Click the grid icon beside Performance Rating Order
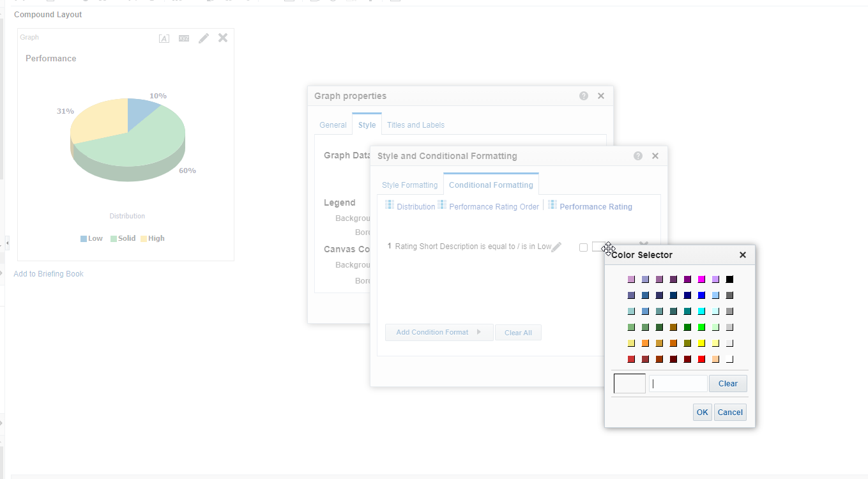 pyautogui.click(x=441, y=206)
